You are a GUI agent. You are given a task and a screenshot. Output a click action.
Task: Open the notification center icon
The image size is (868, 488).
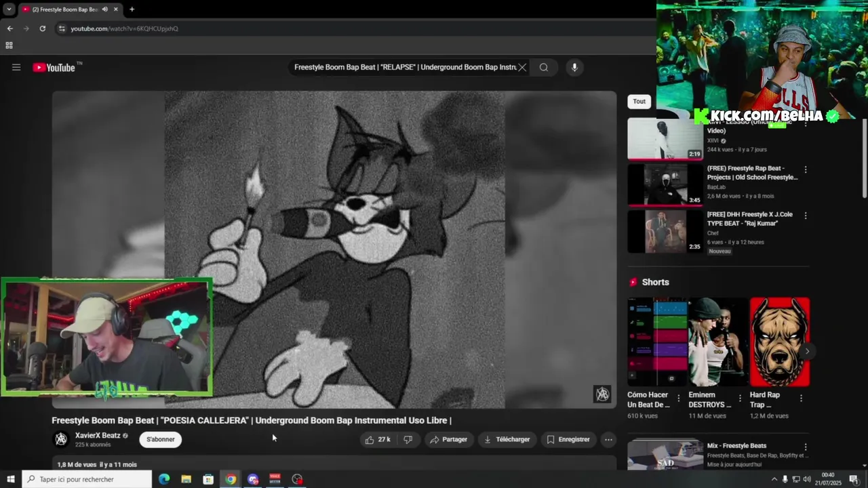click(x=854, y=479)
